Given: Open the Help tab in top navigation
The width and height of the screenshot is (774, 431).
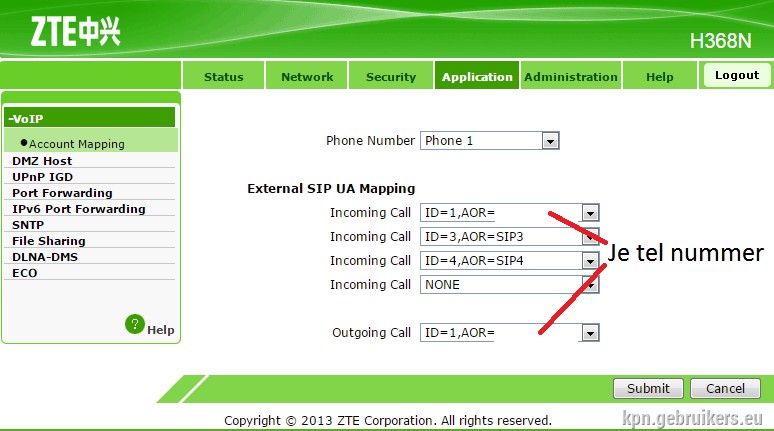Looking at the screenshot, I should pyautogui.click(x=660, y=77).
